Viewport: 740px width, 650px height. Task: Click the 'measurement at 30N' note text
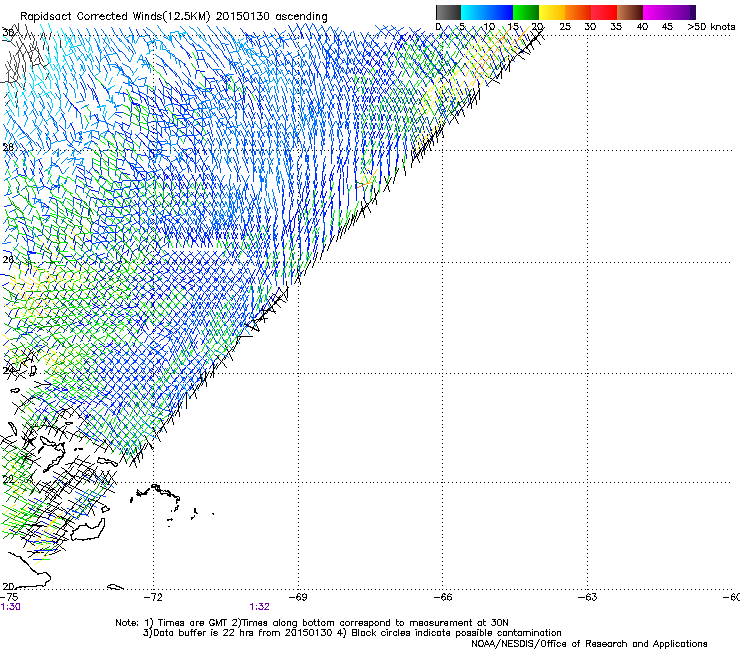(x=461, y=623)
